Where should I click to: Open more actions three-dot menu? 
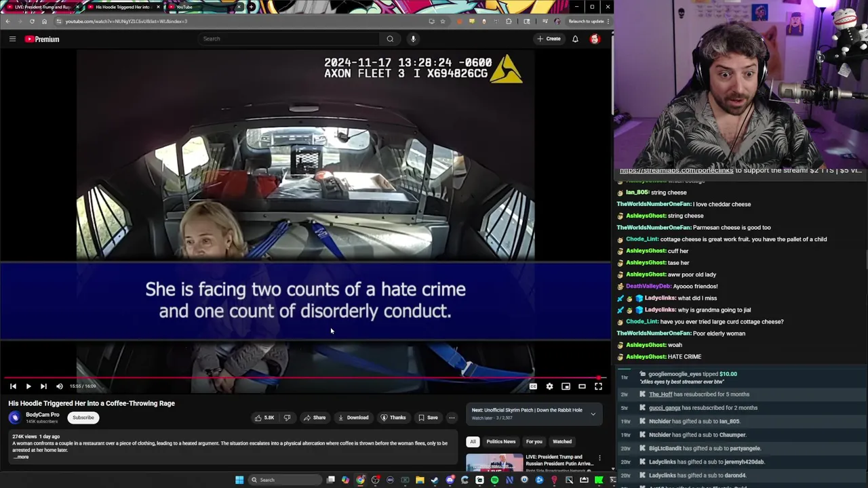coord(452,418)
